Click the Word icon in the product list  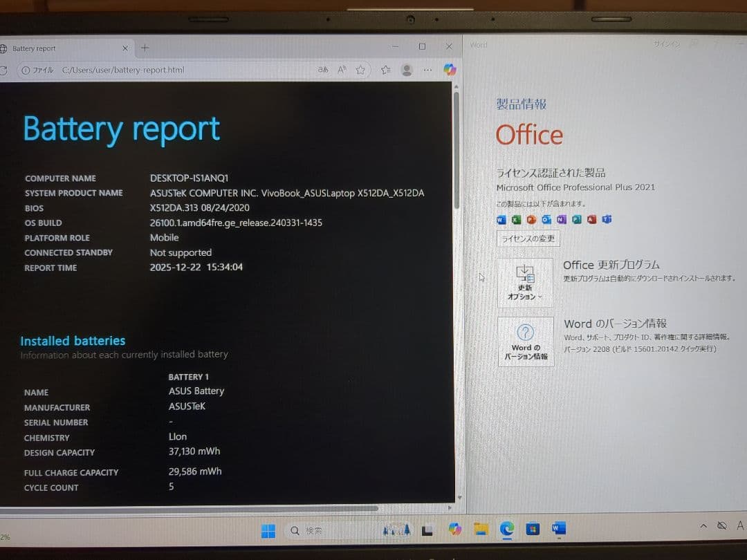click(x=501, y=220)
